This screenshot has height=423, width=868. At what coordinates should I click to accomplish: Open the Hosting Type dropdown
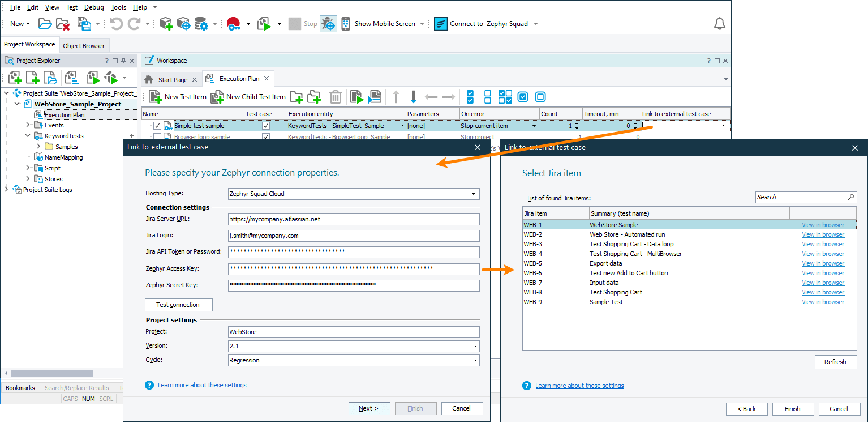coord(474,194)
